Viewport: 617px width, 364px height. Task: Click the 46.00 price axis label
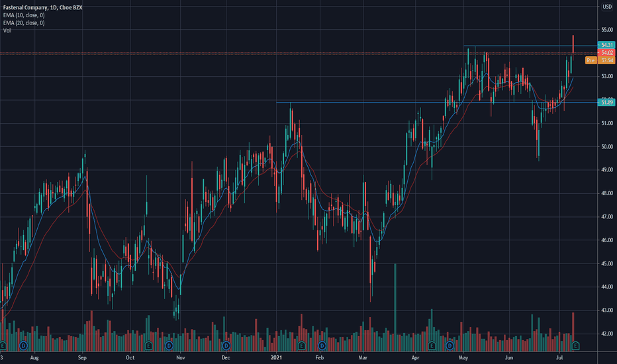point(607,240)
